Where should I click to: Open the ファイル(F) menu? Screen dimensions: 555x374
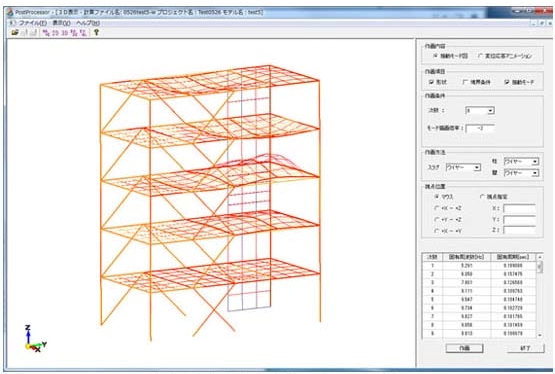coord(33,23)
